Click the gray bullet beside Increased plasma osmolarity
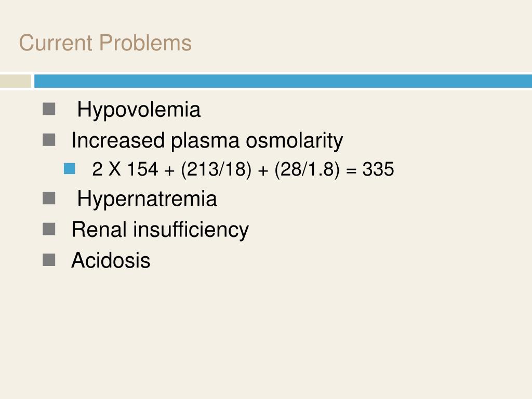Image resolution: width=532 pixels, height=399 pixels. (49, 140)
